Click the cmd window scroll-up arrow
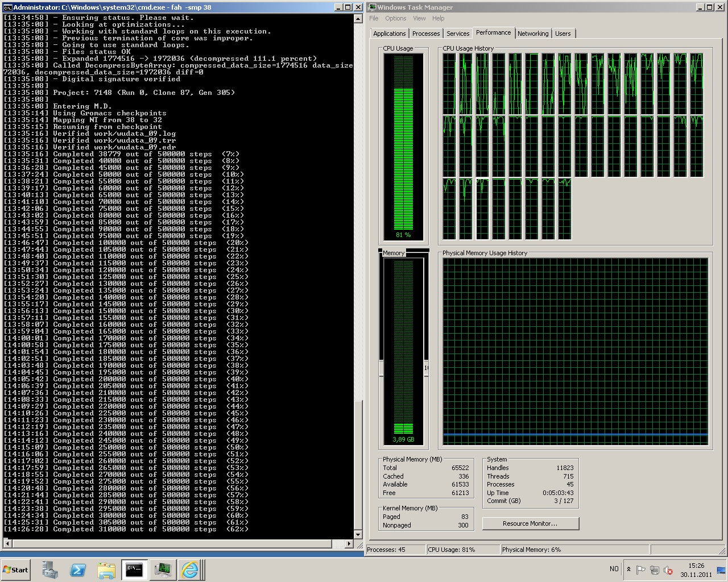 point(358,19)
